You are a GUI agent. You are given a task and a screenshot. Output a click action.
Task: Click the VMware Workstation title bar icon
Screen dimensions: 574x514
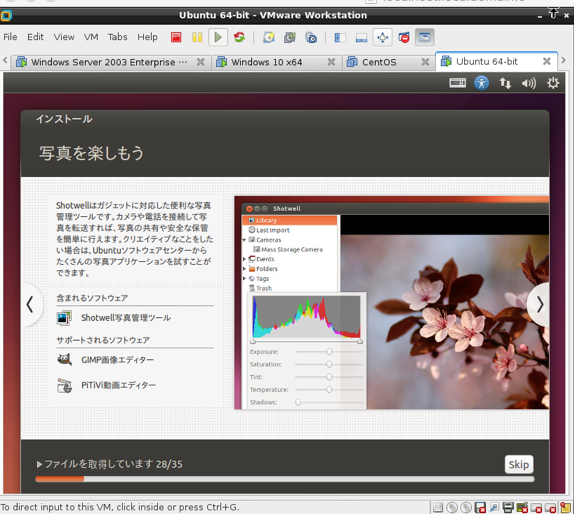coord(6,15)
